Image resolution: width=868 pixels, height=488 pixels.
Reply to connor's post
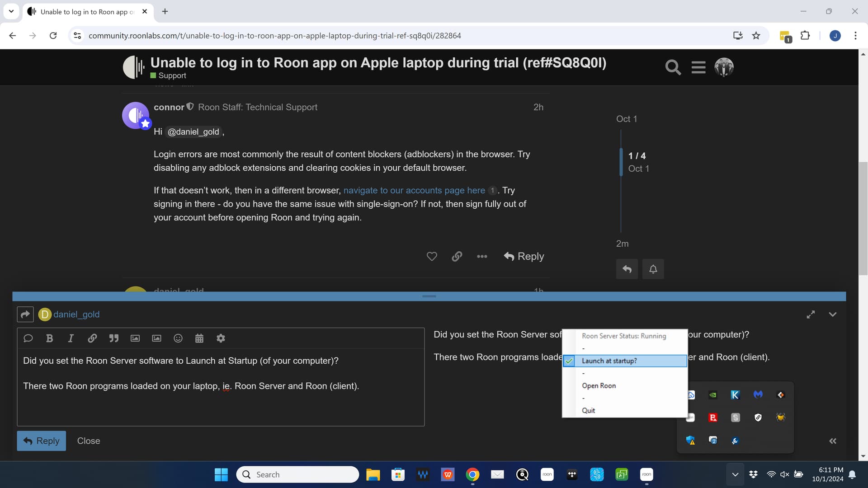pos(524,256)
